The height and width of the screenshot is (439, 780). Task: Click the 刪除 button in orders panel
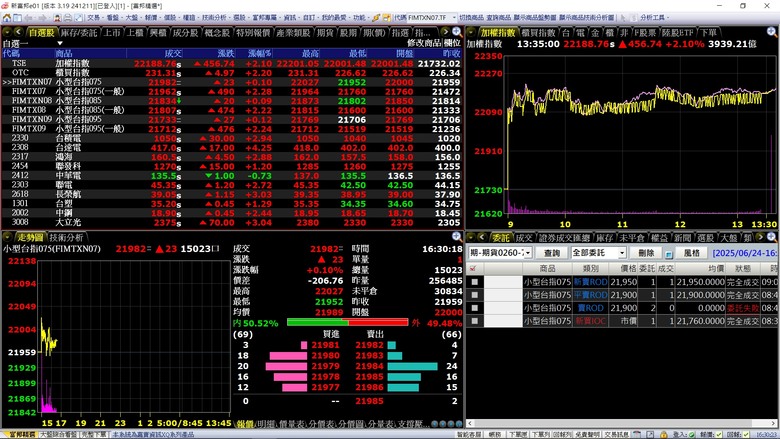tap(646, 253)
